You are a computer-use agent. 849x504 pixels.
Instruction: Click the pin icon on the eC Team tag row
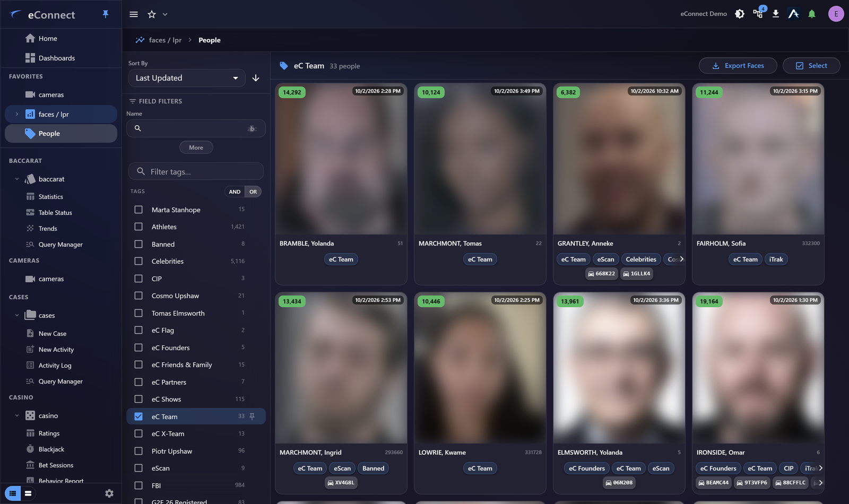point(252,416)
